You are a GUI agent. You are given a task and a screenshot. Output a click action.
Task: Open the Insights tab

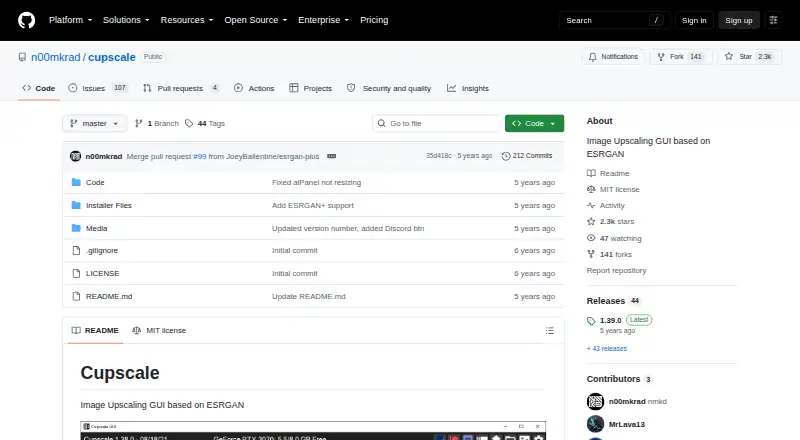coord(468,88)
